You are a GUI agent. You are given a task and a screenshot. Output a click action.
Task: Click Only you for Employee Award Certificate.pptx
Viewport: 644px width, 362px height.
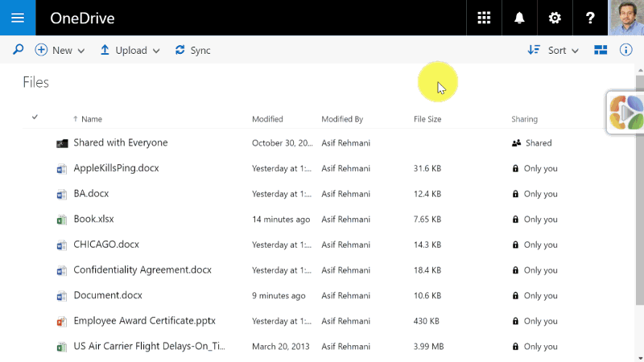tap(535, 321)
